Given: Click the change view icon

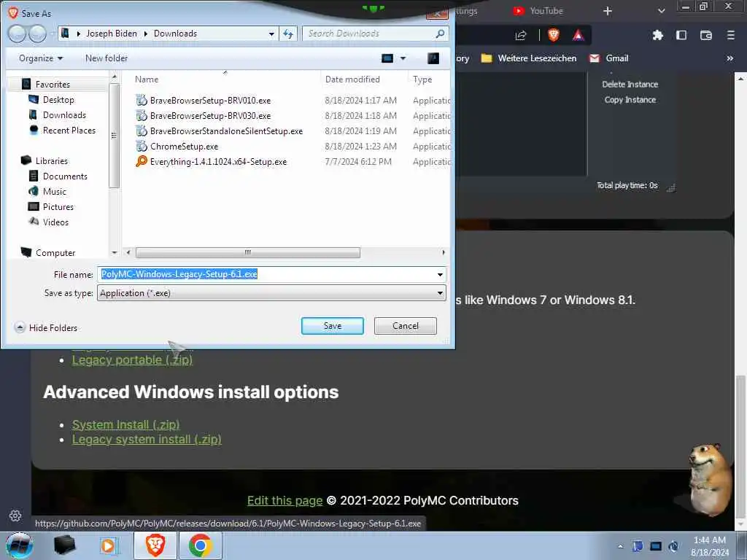Looking at the screenshot, I should (387, 58).
